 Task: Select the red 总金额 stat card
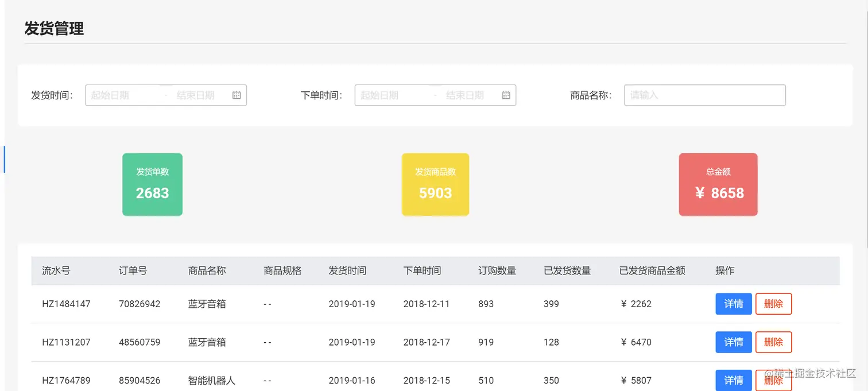718,184
